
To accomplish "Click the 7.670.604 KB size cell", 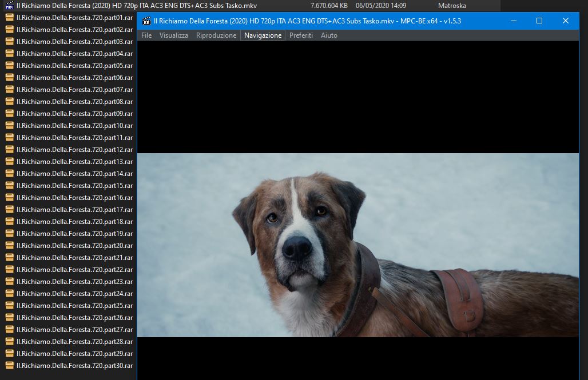I will click(329, 6).
